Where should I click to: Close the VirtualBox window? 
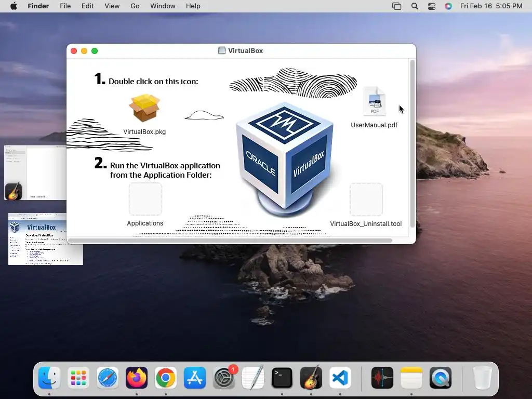[74, 51]
